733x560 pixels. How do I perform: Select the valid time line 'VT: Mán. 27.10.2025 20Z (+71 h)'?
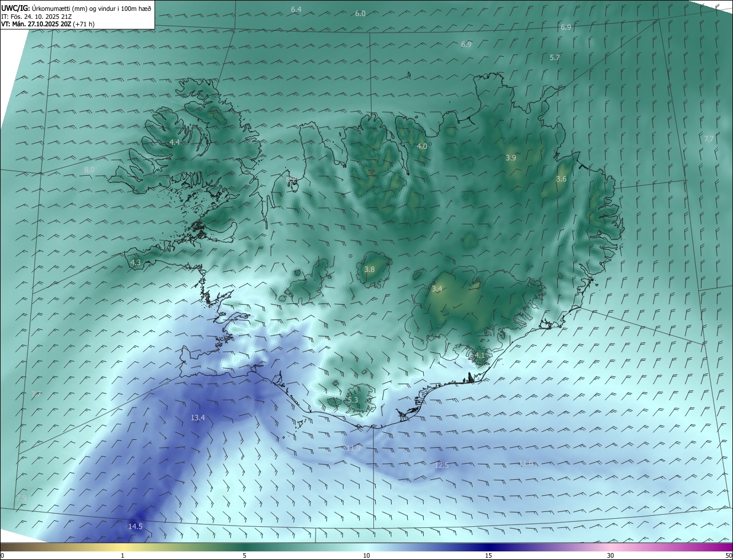(48, 25)
